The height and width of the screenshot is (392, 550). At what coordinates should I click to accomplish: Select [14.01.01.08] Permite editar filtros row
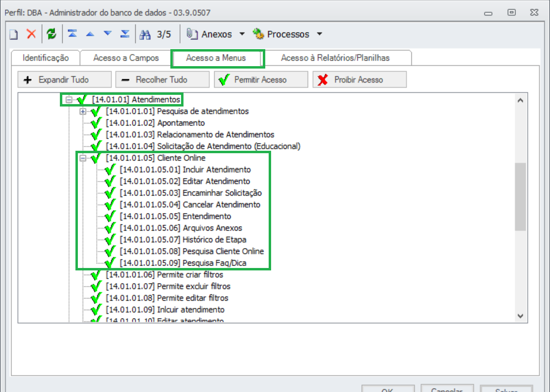point(167,298)
